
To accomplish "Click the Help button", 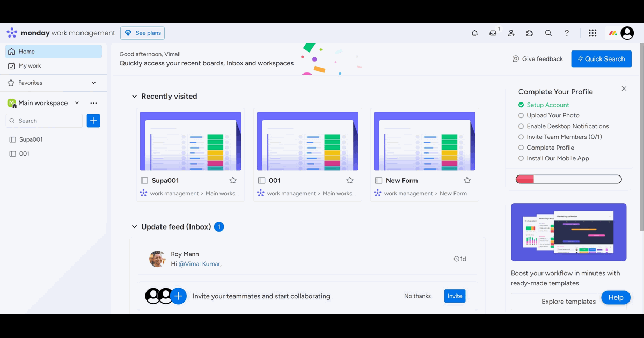I will point(616,297).
